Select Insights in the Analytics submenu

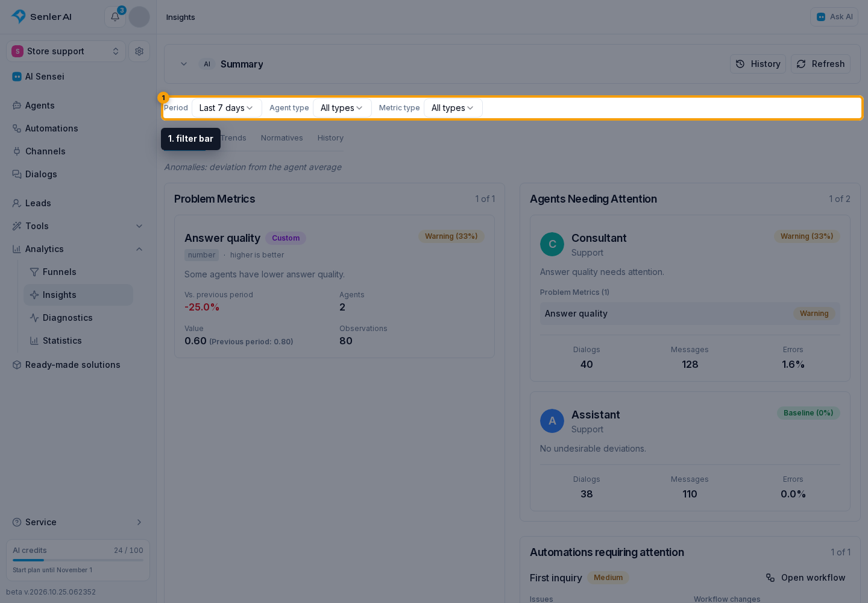point(78,295)
